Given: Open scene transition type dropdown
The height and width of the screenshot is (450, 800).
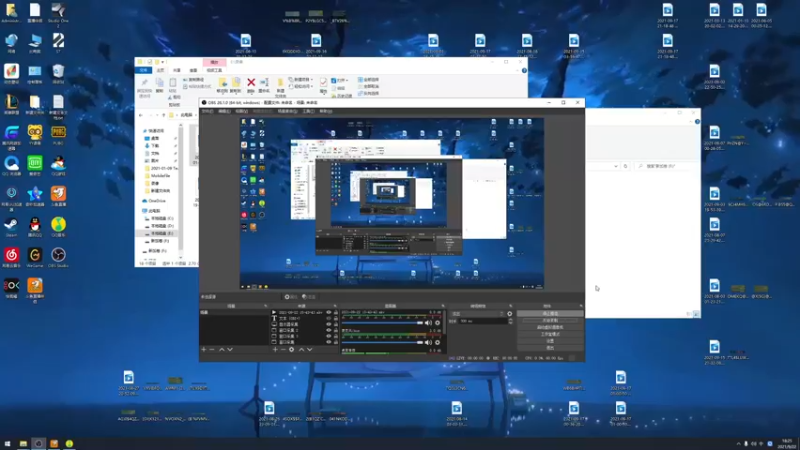Looking at the screenshot, I should coord(477,314).
